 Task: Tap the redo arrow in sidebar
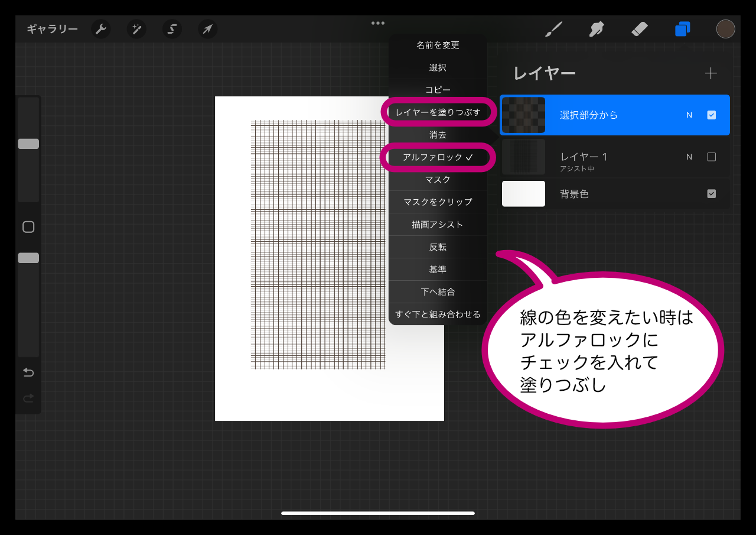[28, 398]
